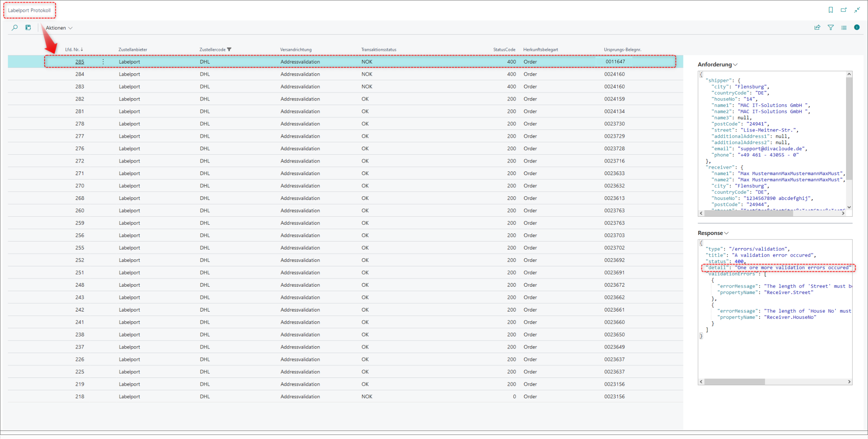Click Response scrollbar right arrow
This screenshot has height=439, width=868.
tap(849, 382)
